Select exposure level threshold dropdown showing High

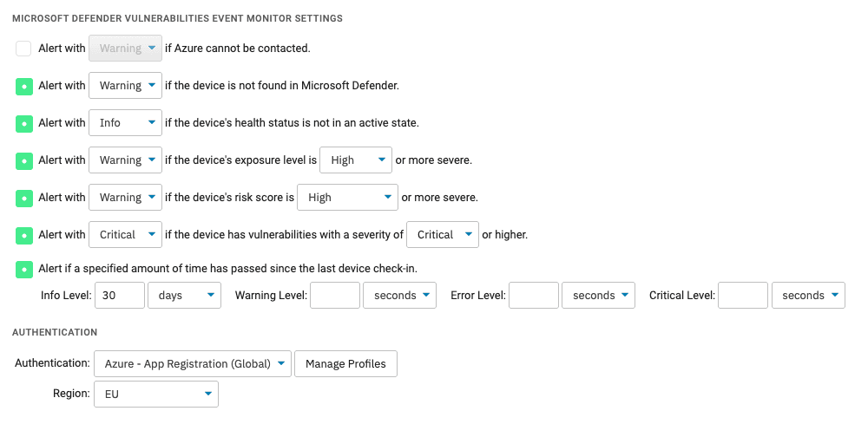coord(356,160)
